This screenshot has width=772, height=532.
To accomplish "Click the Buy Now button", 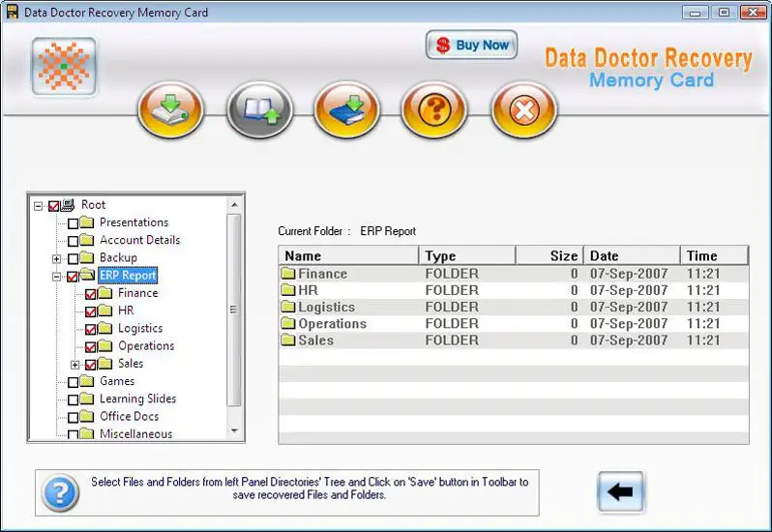I will [x=472, y=44].
